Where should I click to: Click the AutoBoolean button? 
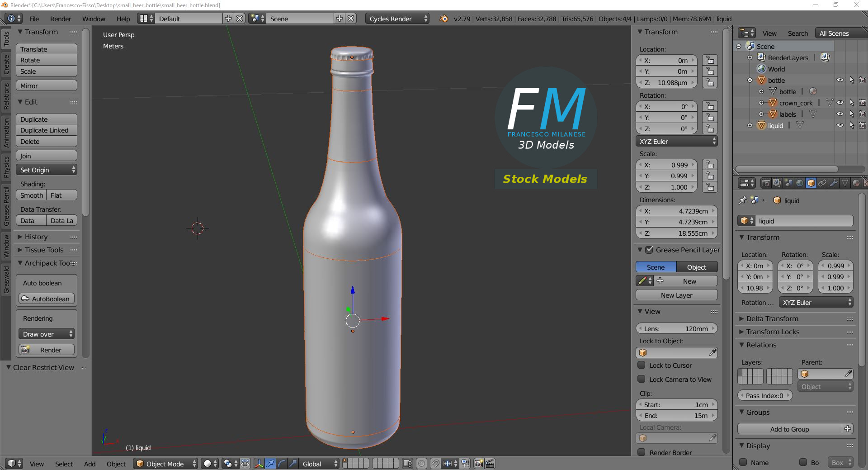[x=47, y=299]
